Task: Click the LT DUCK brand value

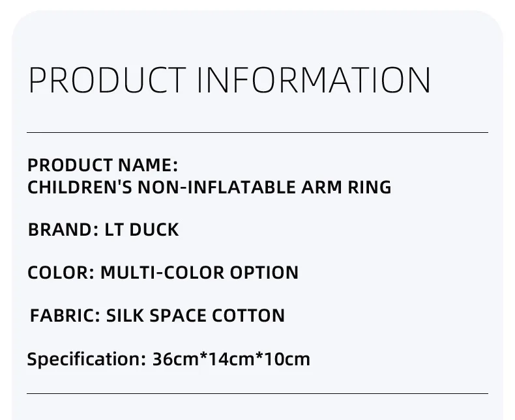Action: click(141, 229)
